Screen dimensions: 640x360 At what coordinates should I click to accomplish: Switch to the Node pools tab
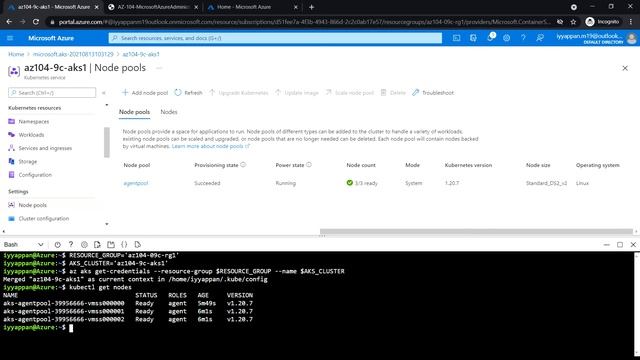134,112
